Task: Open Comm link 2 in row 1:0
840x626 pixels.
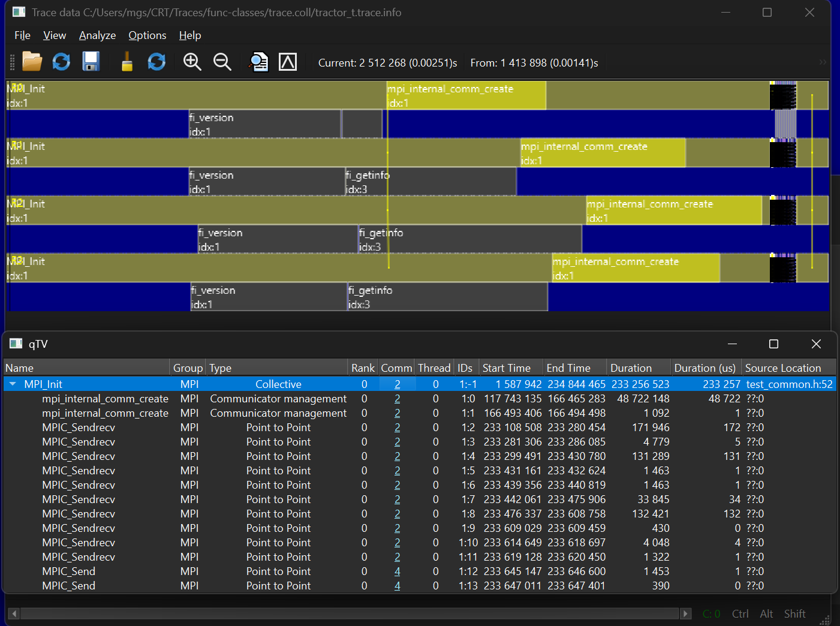Action: [398, 399]
